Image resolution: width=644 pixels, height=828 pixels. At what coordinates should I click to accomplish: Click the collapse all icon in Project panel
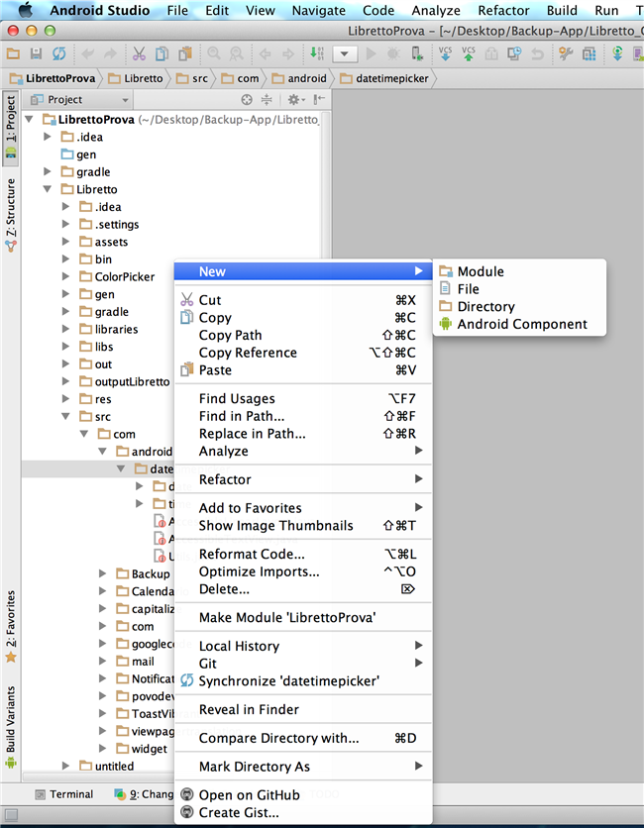(267, 99)
